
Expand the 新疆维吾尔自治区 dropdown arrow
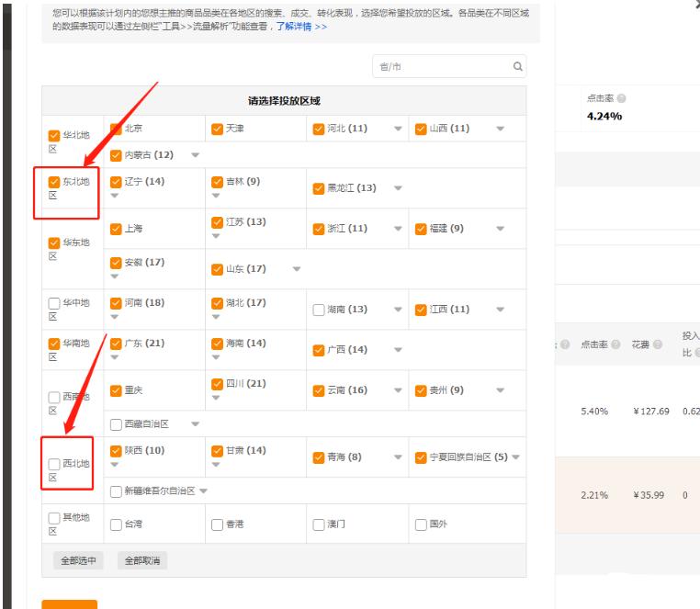click(x=204, y=491)
